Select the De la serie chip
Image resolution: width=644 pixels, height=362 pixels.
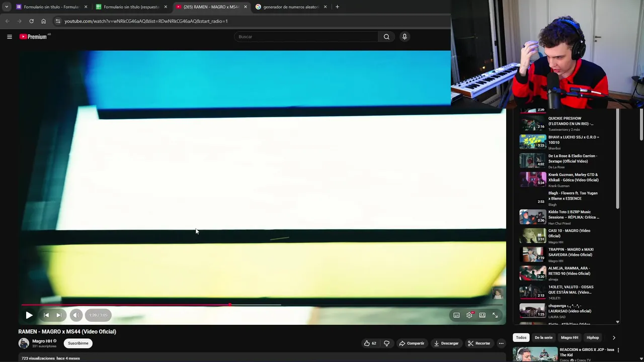pos(543,338)
